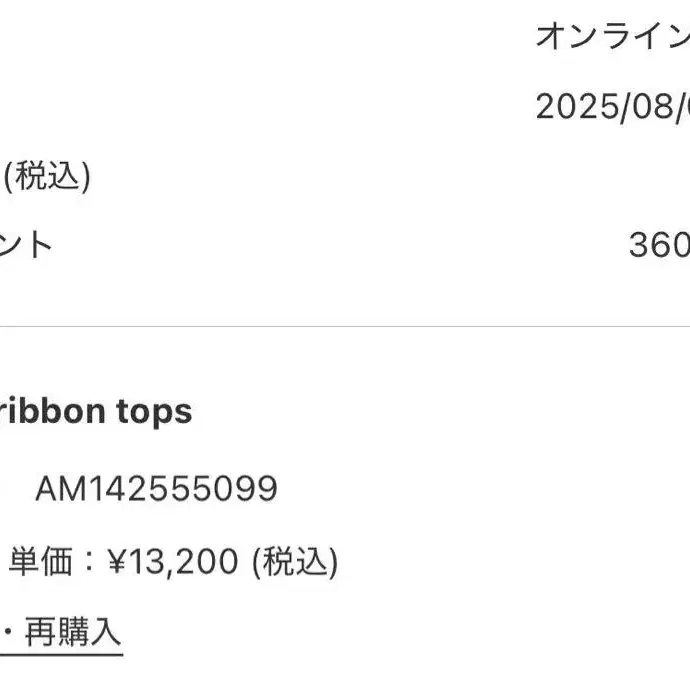The width and height of the screenshot is (690, 690).
Task: Click the 単価 unit price label
Action: pos(40,561)
